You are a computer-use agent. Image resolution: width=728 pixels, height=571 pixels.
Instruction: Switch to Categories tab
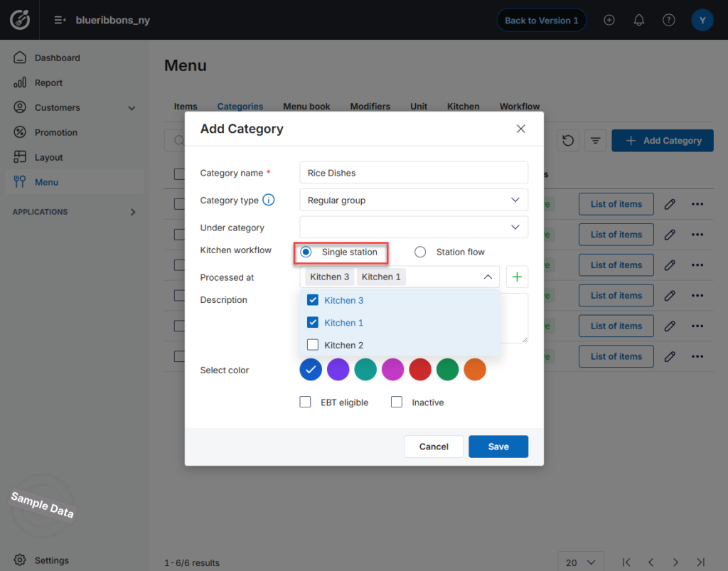click(240, 107)
